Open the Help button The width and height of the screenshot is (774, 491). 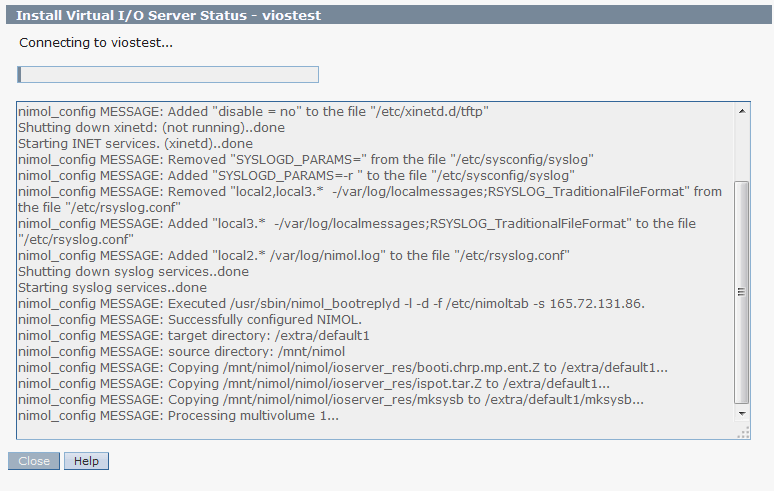(x=86, y=461)
